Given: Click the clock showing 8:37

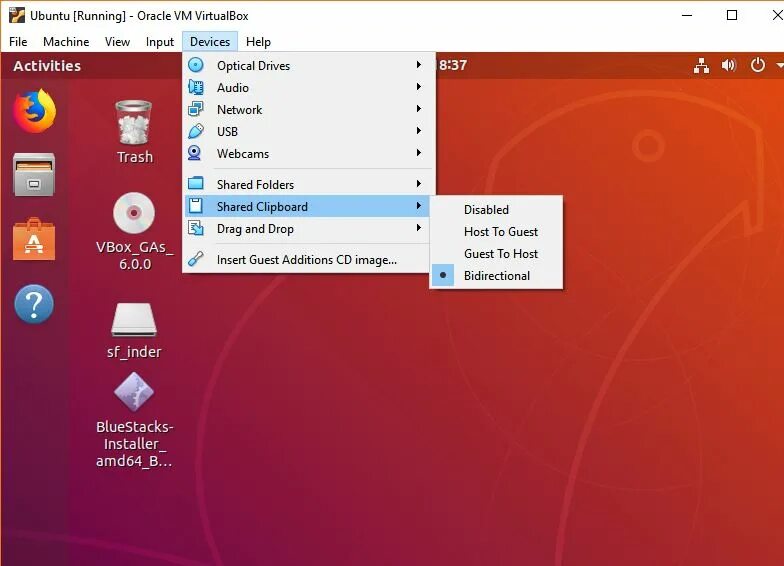Looking at the screenshot, I should point(453,65).
